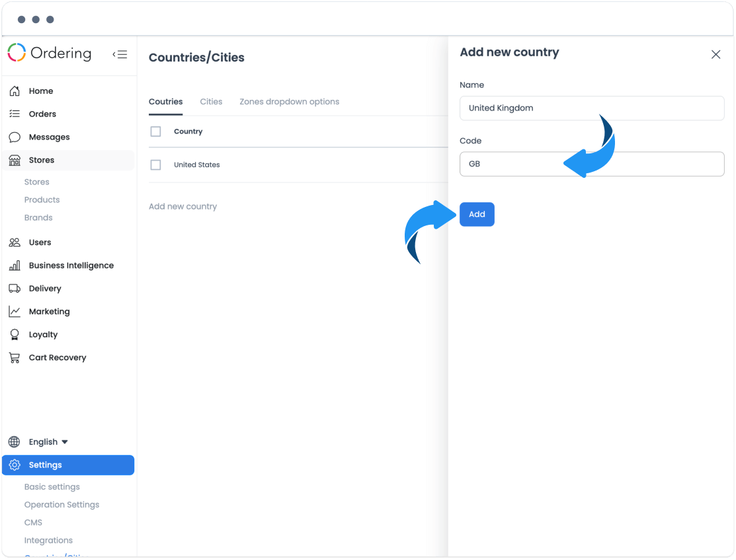Open Basic settings under Settings

point(52,487)
